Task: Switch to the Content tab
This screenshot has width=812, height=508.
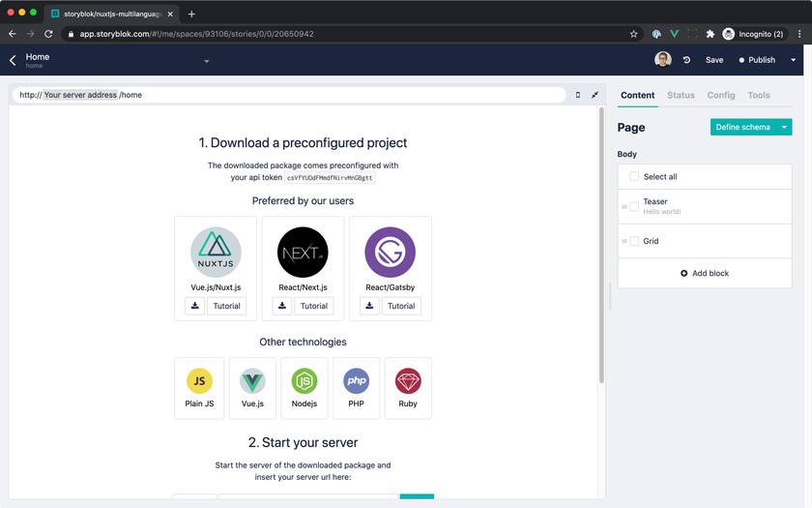Action: pos(637,96)
